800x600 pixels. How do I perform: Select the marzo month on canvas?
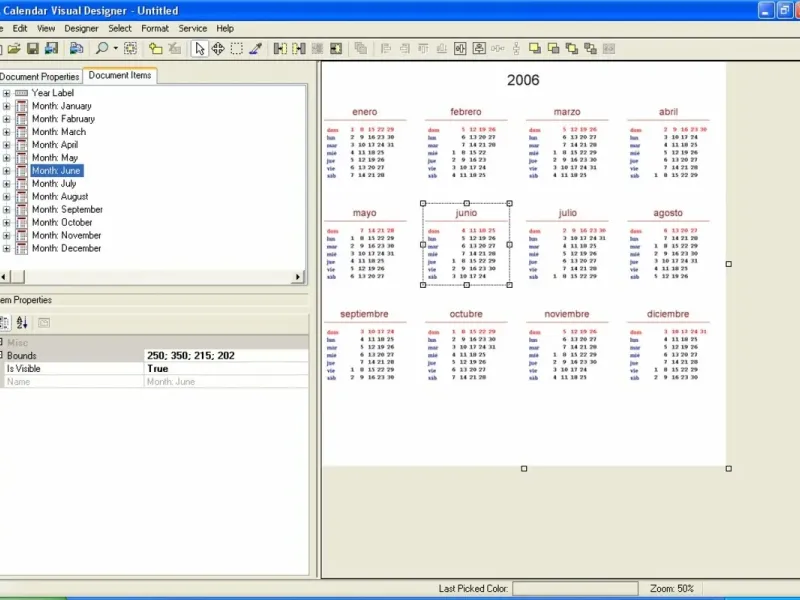[x=567, y=143]
